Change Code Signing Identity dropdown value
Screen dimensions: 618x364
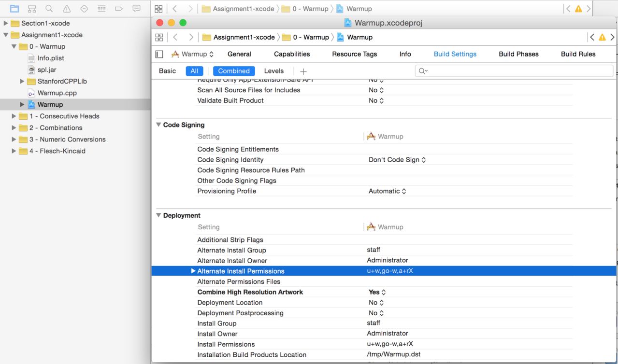click(397, 160)
